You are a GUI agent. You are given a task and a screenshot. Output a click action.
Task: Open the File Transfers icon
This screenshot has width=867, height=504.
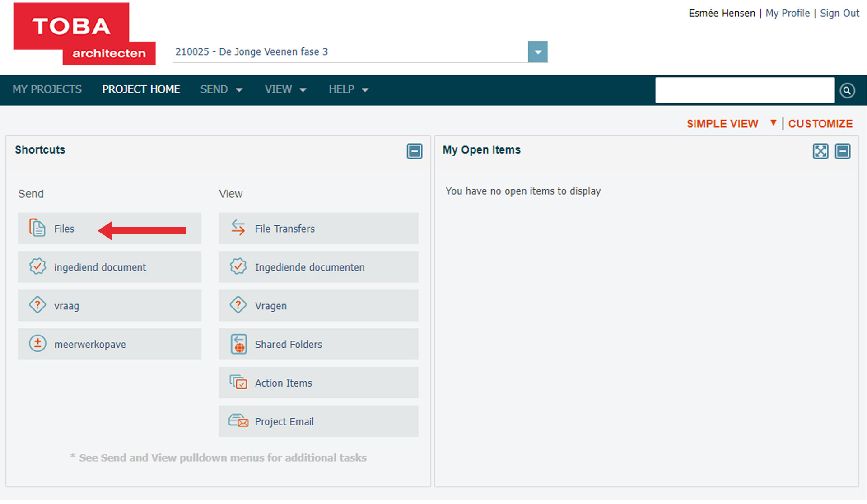point(238,228)
